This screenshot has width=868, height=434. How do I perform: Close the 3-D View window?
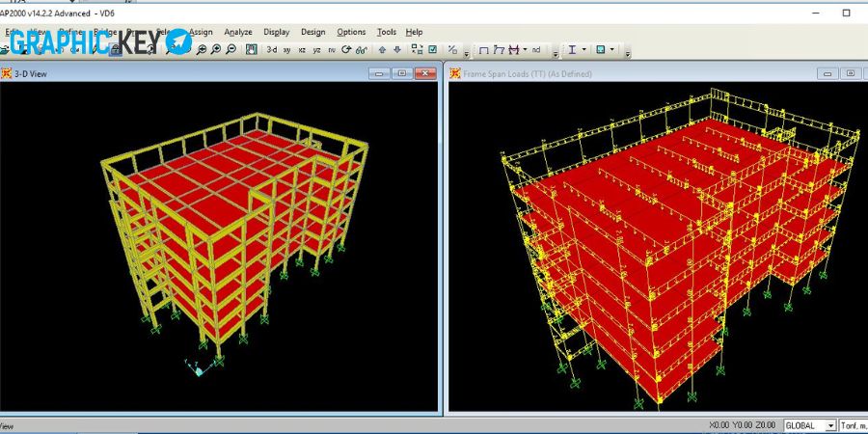(x=425, y=73)
